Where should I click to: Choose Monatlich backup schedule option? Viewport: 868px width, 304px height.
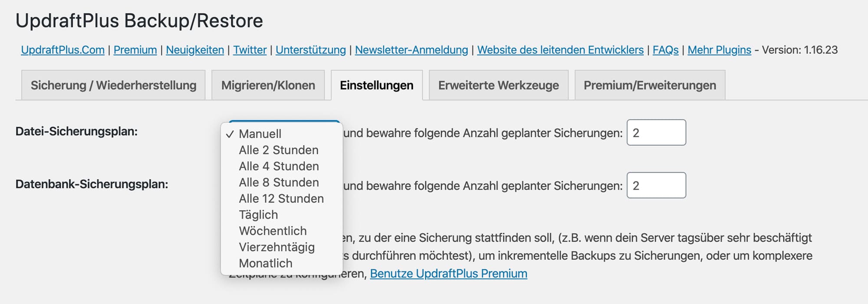pos(282,263)
